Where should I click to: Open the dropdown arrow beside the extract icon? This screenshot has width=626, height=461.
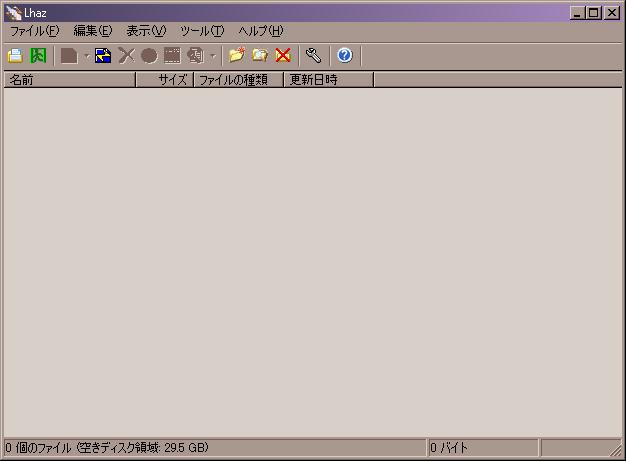pyautogui.click(x=87, y=56)
